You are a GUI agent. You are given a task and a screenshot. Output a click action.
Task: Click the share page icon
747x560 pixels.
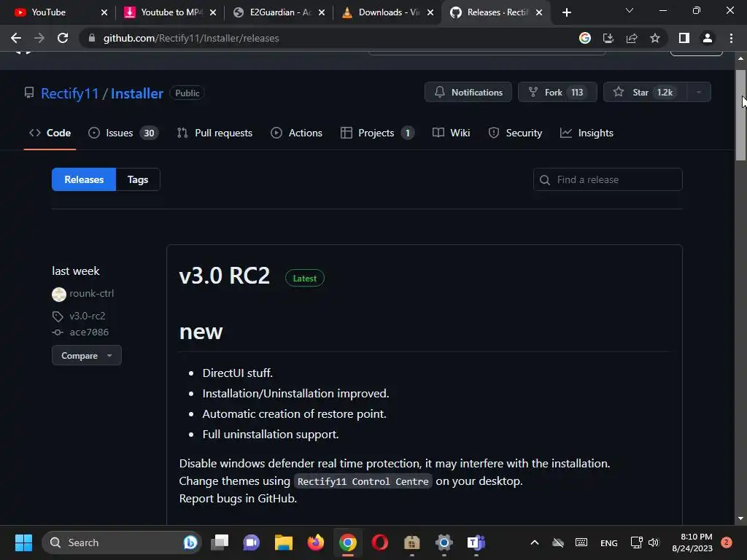632,38
